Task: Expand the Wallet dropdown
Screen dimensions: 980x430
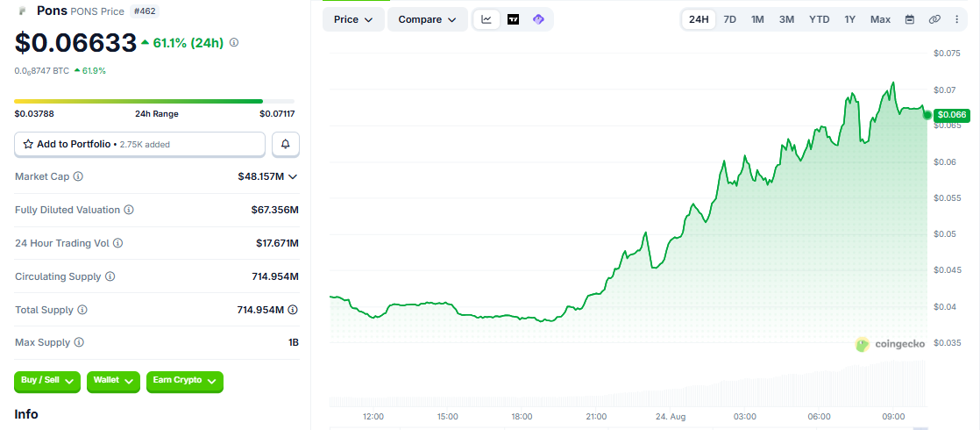Action: point(113,381)
